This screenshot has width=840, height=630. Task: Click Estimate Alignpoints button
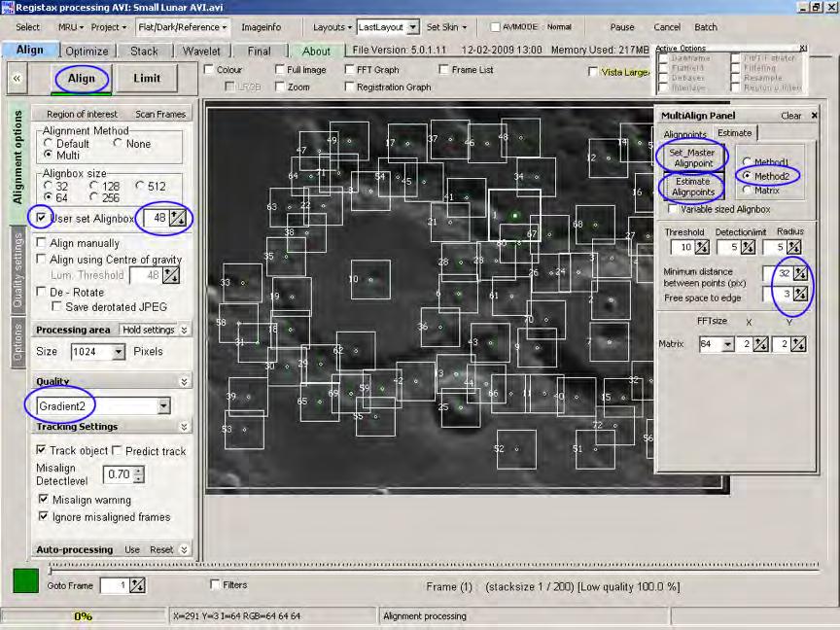pyautogui.click(x=693, y=187)
